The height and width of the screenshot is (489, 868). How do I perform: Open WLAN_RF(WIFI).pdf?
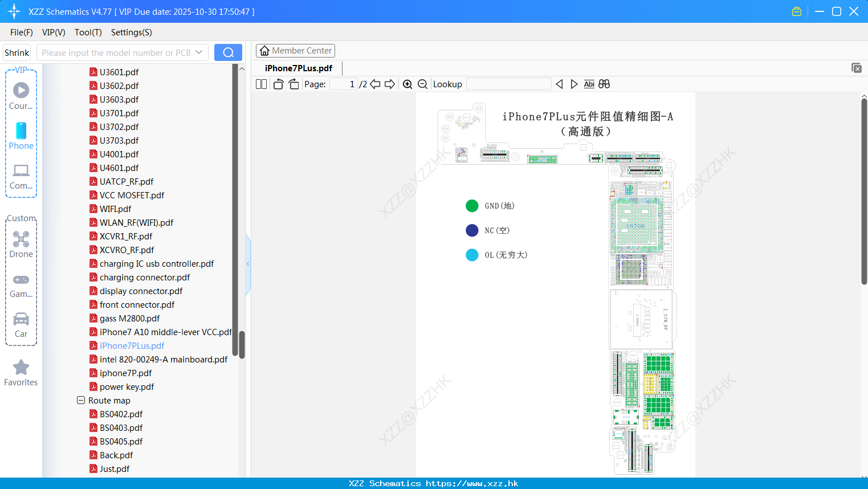[131, 222]
